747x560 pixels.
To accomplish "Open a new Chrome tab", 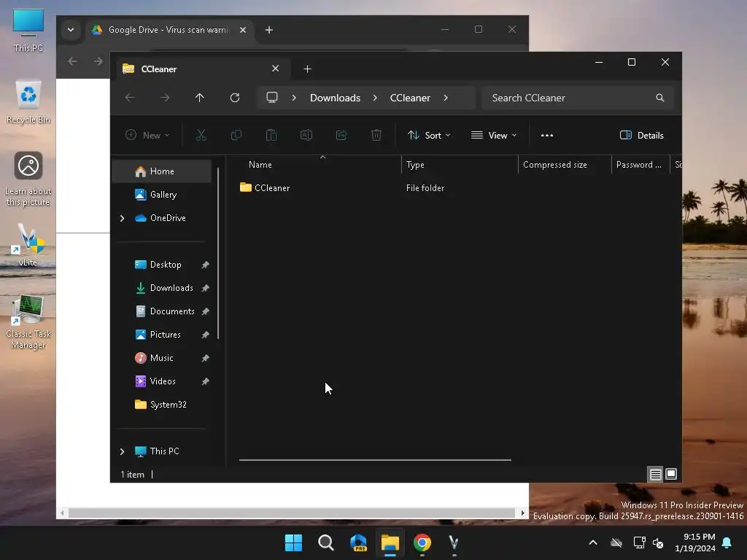I will click(x=269, y=30).
